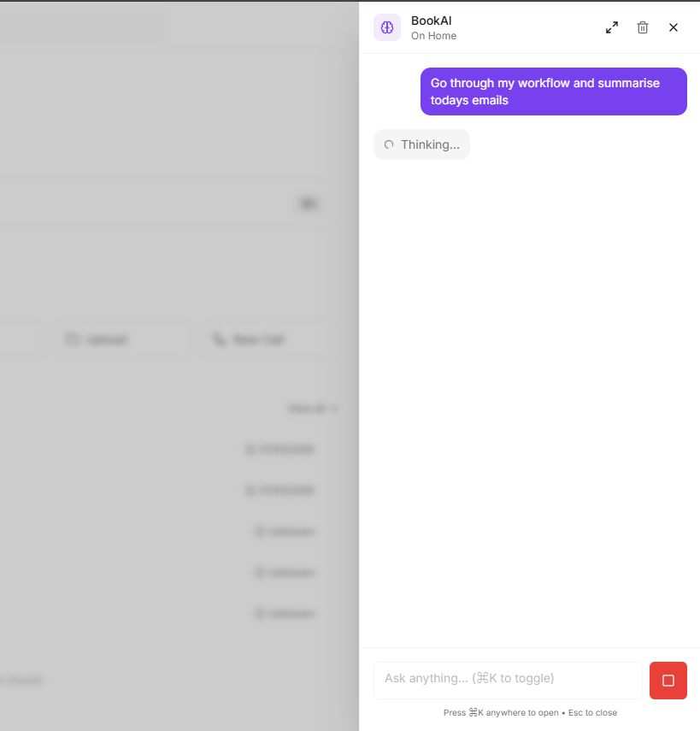Image resolution: width=700 pixels, height=731 pixels.
Task: Click the blurred icon button above Upload row
Action: pyautogui.click(x=309, y=203)
